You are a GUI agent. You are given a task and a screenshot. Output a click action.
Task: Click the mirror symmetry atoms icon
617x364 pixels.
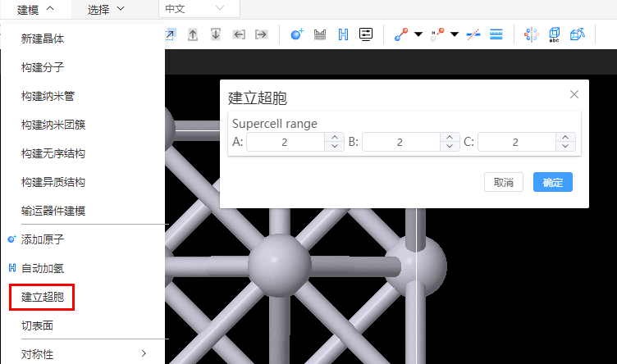point(531,34)
